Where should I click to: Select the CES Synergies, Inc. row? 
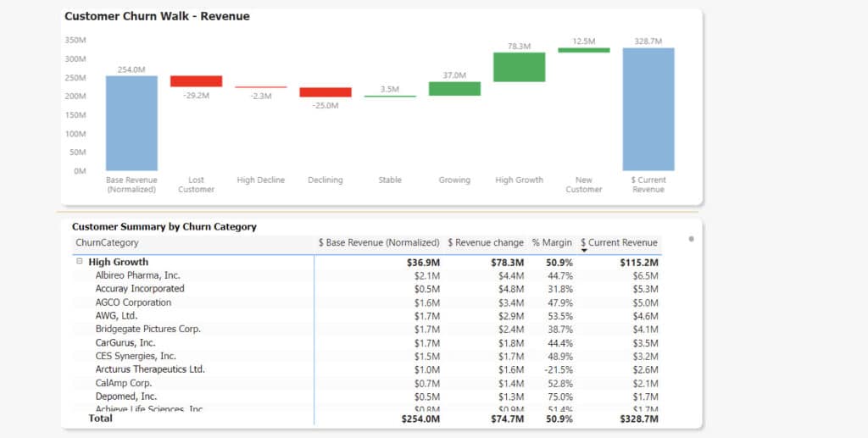pyautogui.click(x=367, y=356)
